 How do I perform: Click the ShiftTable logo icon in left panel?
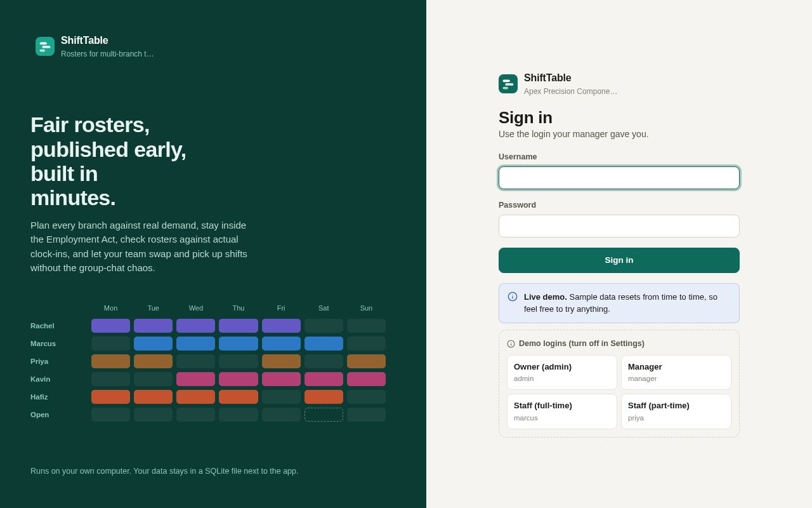pos(45,46)
